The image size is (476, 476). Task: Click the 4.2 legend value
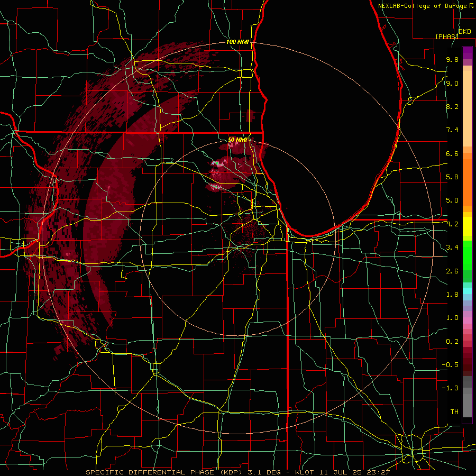pyautogui.click(x=452, y=224)
